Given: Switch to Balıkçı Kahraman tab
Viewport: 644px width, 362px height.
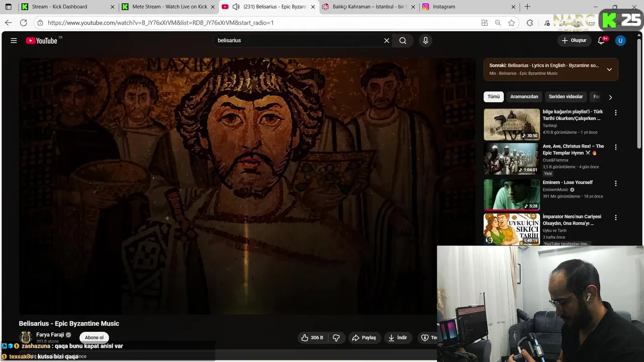Looking at the screenshot, I should tap(369, 7).
